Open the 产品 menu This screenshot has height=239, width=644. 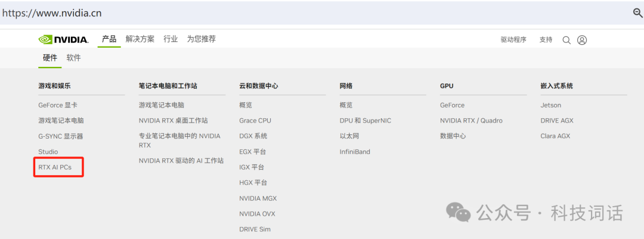(x=109, y=39)
